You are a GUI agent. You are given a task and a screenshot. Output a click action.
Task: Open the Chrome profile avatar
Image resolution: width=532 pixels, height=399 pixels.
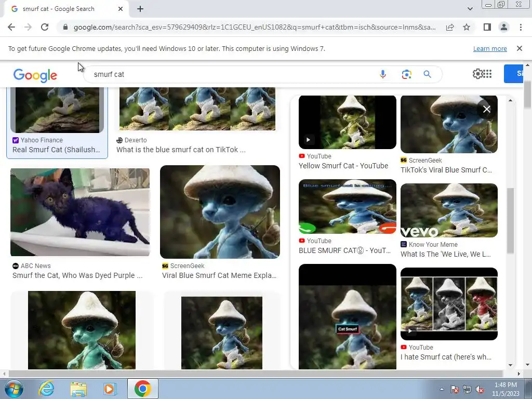504,27
